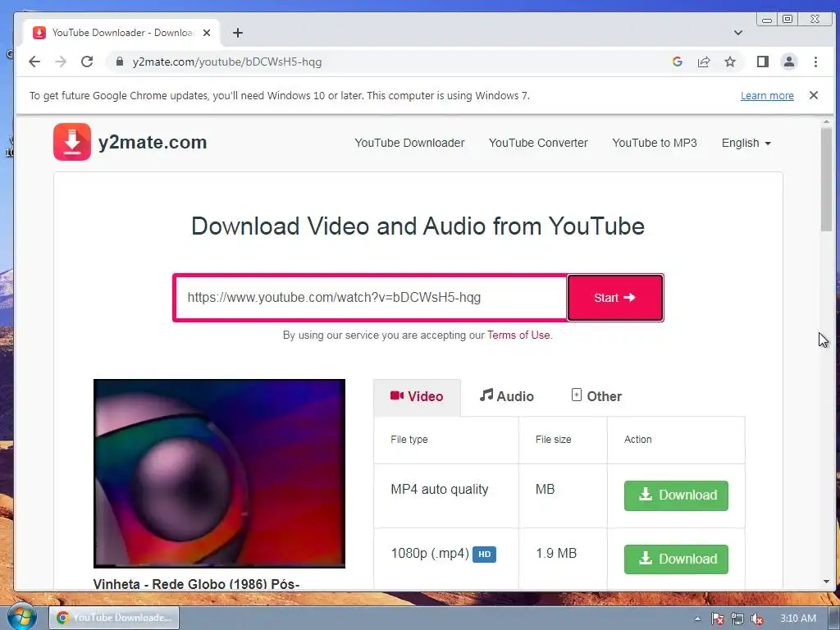
Task: Click the y2mate red download logo
Action: (x=72, y=142)
